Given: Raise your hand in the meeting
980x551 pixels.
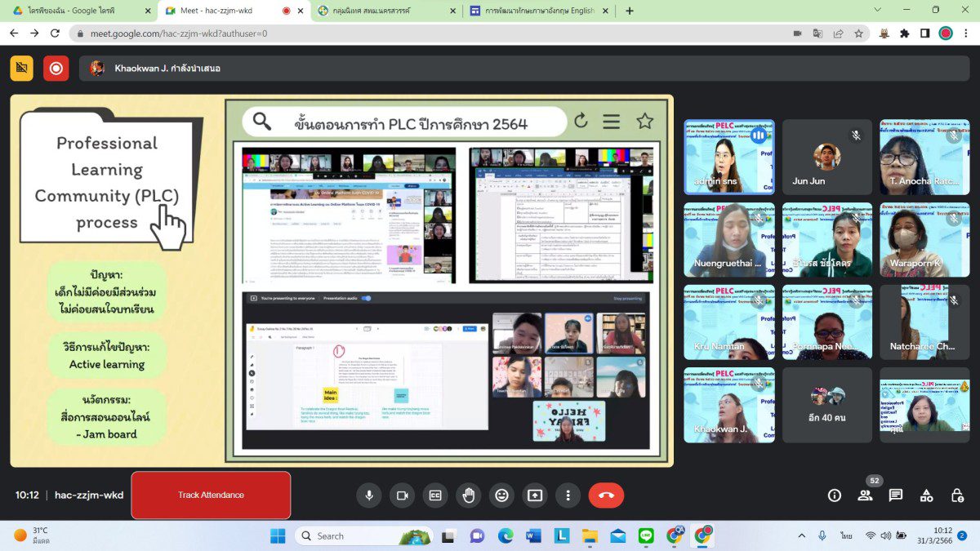Looking at the screenshot, I should tap(468, 495).
